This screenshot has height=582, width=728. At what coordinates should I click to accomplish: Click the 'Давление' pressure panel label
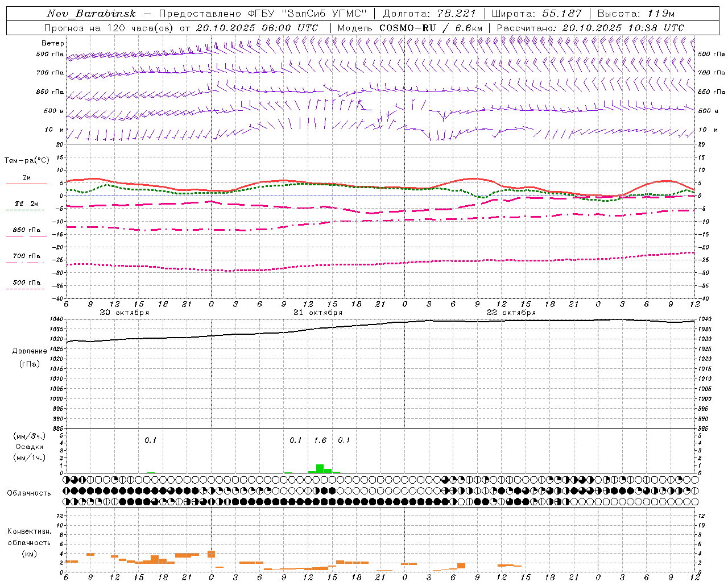pyautogui.click(x=30, y=351)
